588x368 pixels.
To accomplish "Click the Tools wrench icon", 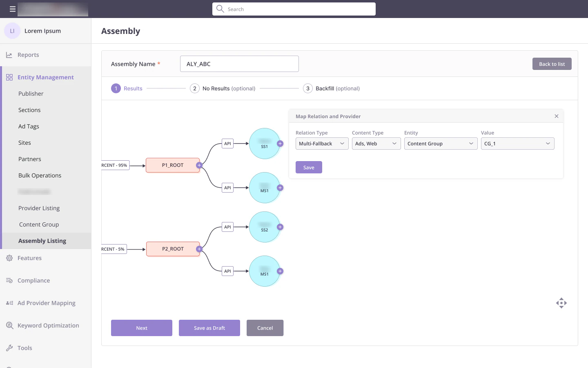I will click(9, 348).
